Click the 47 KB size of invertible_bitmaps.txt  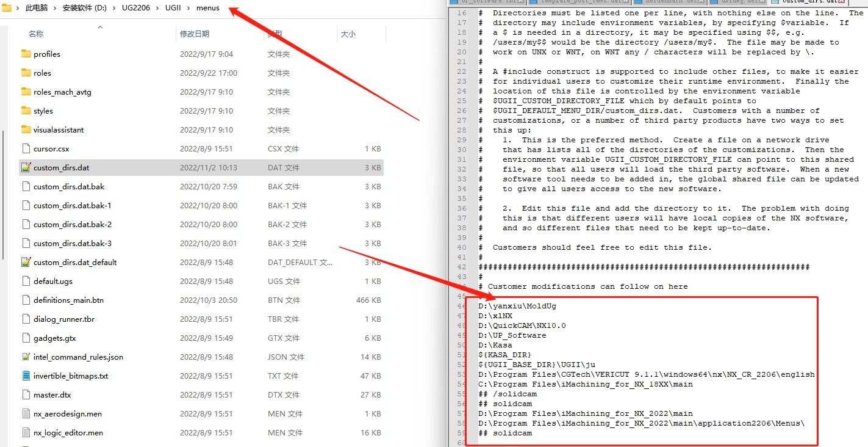tap(371, 376)
